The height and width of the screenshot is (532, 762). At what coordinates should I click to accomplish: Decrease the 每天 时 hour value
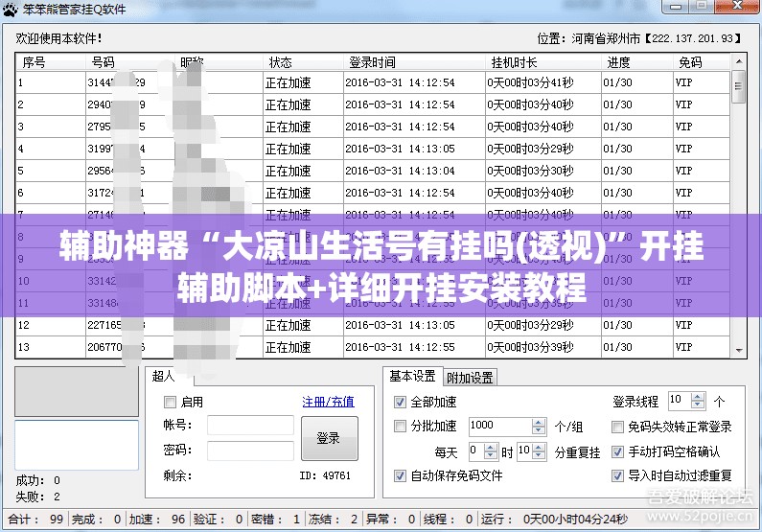(x=491, y=455)
